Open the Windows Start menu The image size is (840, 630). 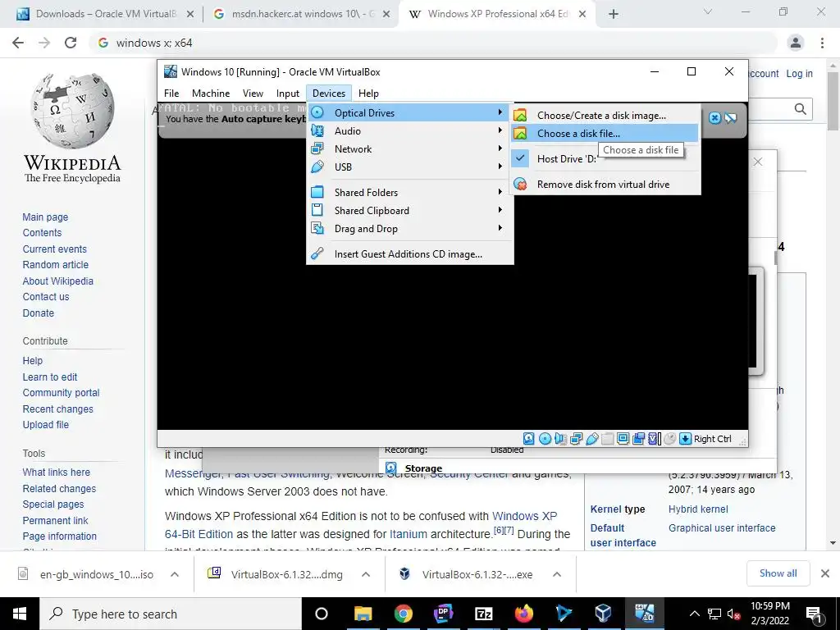pos(20,614)
